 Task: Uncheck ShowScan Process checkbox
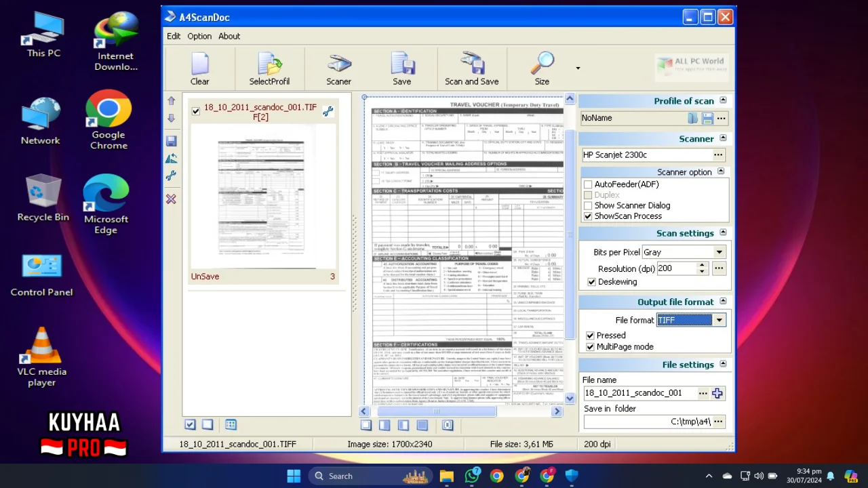point(588,216)
